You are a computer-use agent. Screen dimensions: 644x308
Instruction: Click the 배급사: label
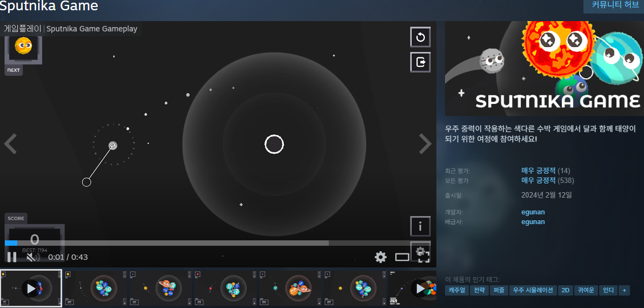[454, 222]
